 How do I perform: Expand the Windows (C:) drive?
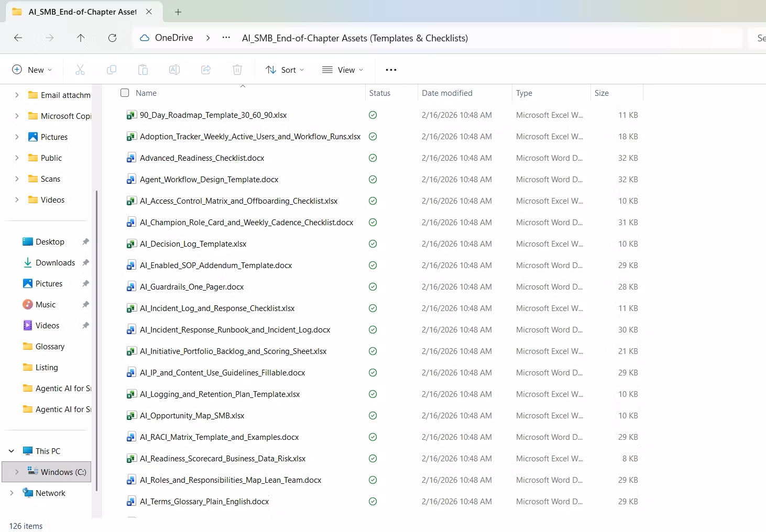[17, 472]
